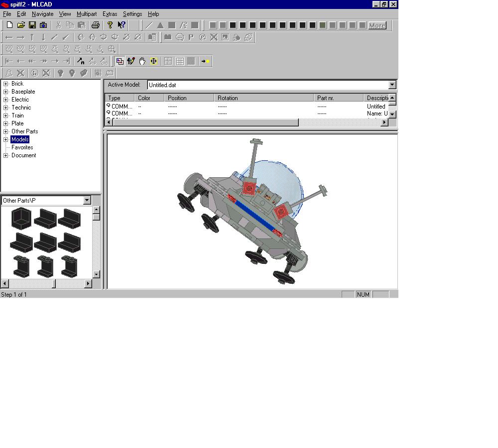Expand the Electric tree node
This screenshot has width=498, height=448.
pos(5,100)
